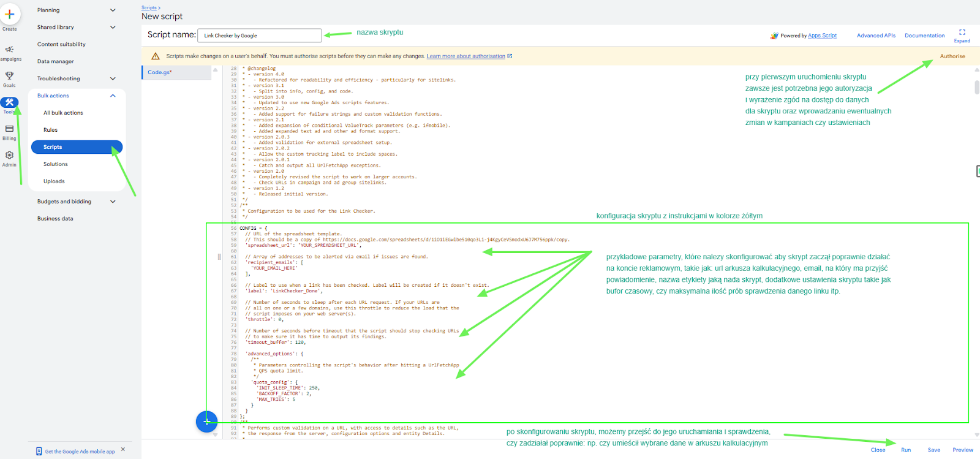Dismiss the Google Ads mobile app banner
The height and width of the screenshot is (459, 980).
123,449
